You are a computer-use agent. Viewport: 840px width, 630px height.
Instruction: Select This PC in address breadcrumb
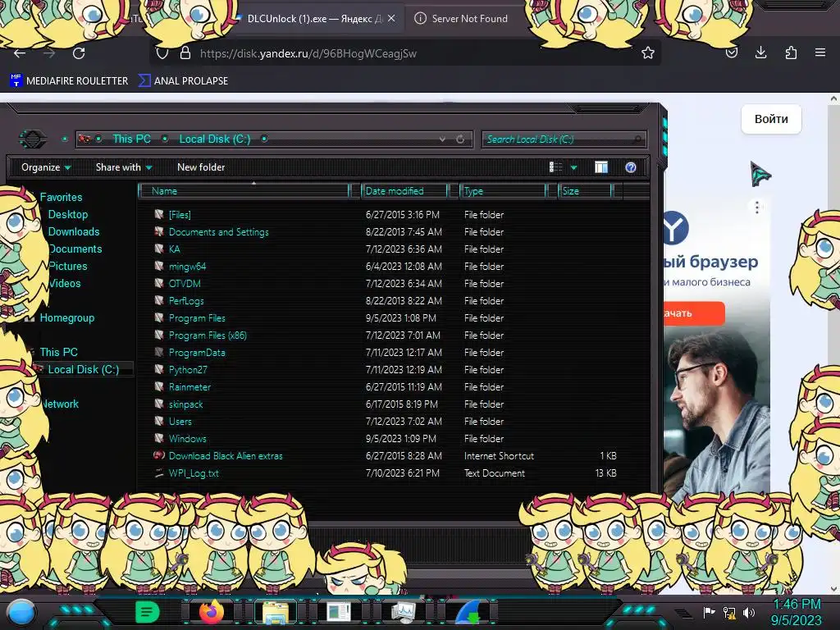pos(132,139)
